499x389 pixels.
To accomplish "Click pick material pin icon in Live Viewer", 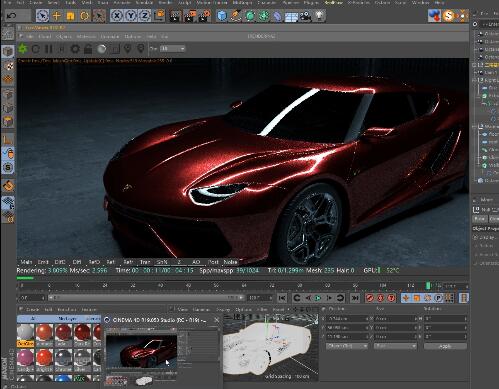I will (x=141, y=49).
